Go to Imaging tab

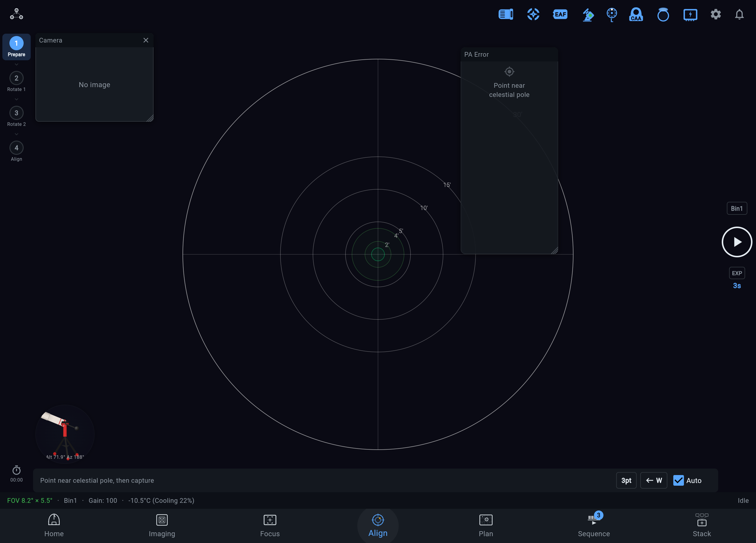[162, 526]
